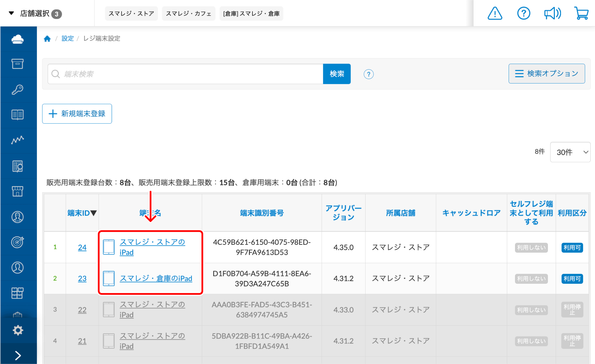Viewport: 595px width, 364px height.
Task: Sort by 端末識別番号 column header
Action: pyautogui.click(x=262, y=213)
